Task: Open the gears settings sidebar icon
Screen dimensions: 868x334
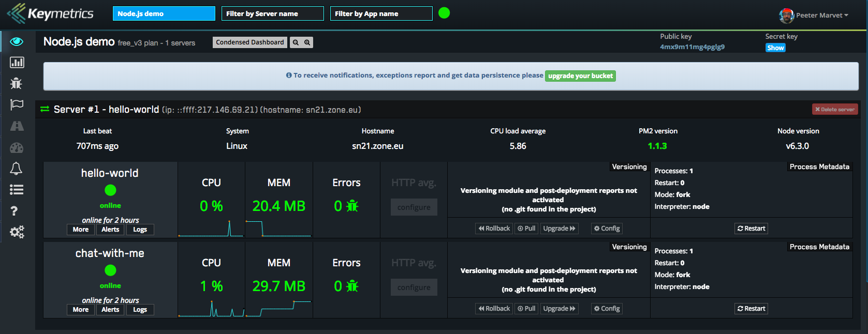Action: point(17,232)
